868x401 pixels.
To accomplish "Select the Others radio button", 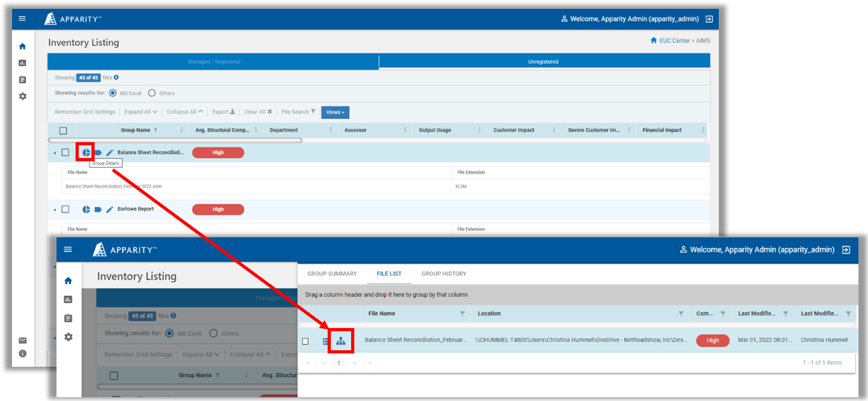I will click(x=152, y=93).
